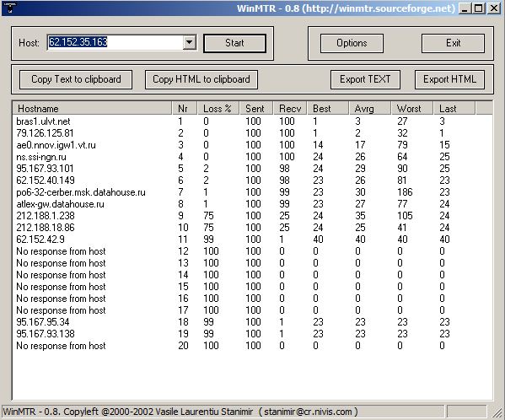Screen dimensions: 505x420
Task: Open the Options dialog
Action: pyautogui.click(x=352, y=43)
